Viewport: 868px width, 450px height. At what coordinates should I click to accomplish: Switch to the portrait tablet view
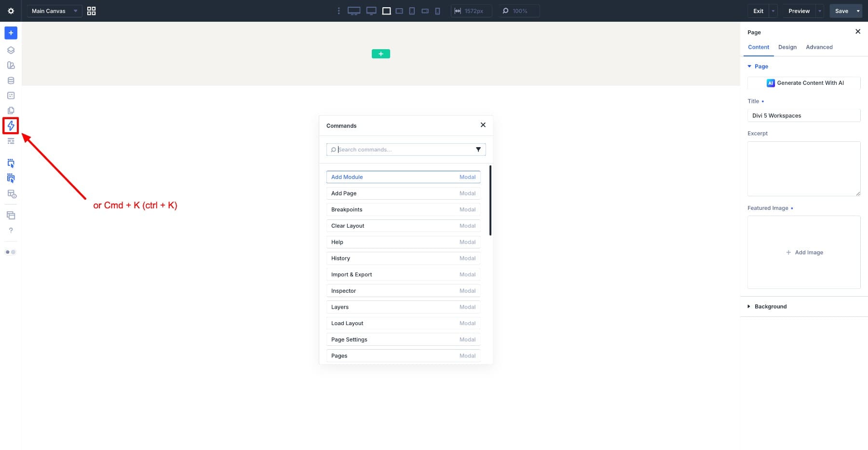pyautogui.click(x=412, y=11)
